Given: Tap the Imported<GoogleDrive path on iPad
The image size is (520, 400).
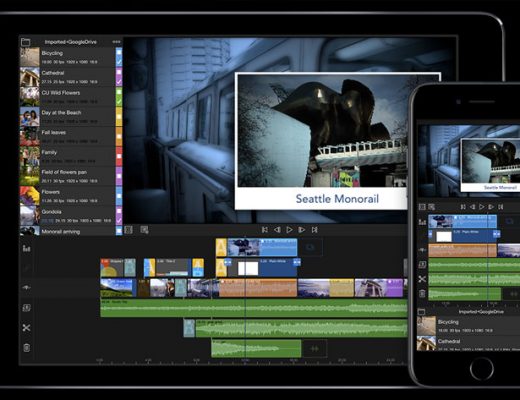Looking at the screenshot, I should [71, 42].
